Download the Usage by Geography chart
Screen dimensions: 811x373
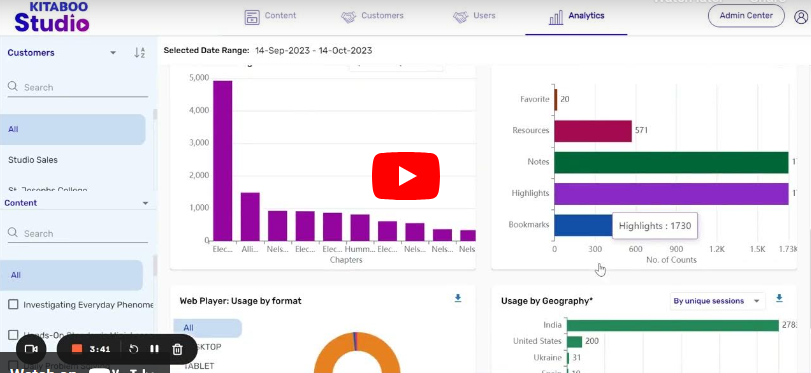coord(779,299)
